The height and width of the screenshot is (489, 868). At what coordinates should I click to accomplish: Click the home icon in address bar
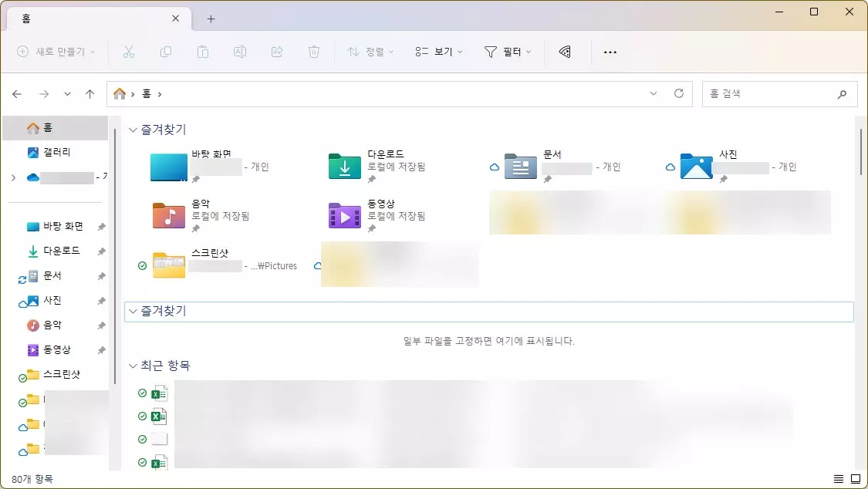pos(120,94)
